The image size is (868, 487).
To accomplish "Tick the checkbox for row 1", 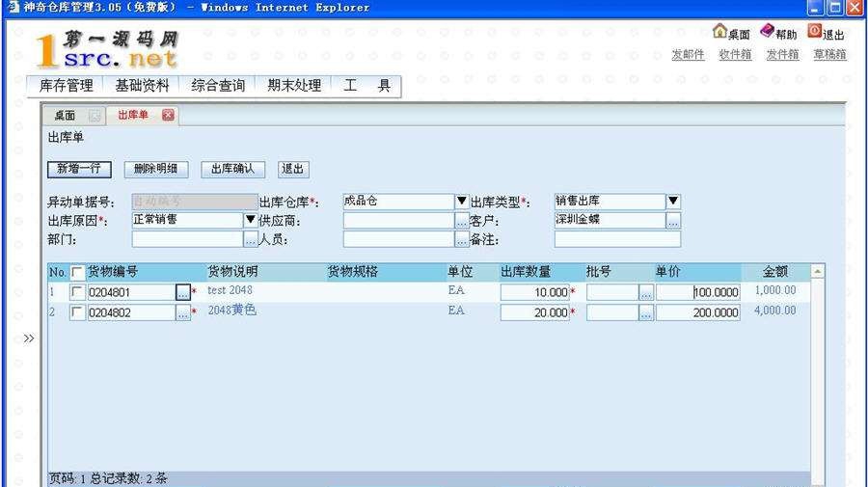I will (x=77, y=292).
